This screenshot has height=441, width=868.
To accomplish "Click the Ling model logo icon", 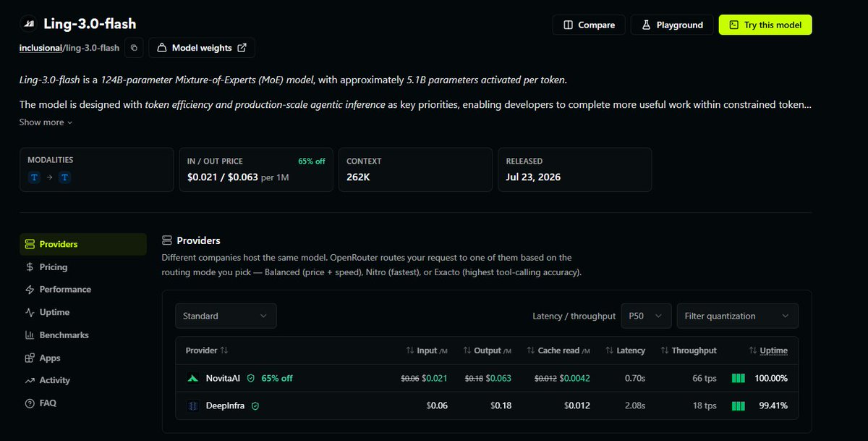I will coord(27,24).
